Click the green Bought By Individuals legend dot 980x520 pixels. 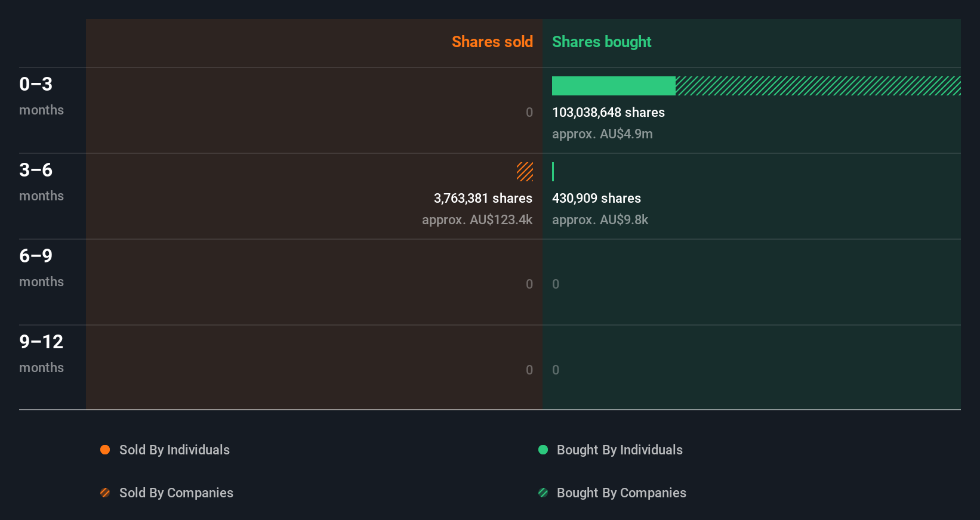click(x=543, y=450)
